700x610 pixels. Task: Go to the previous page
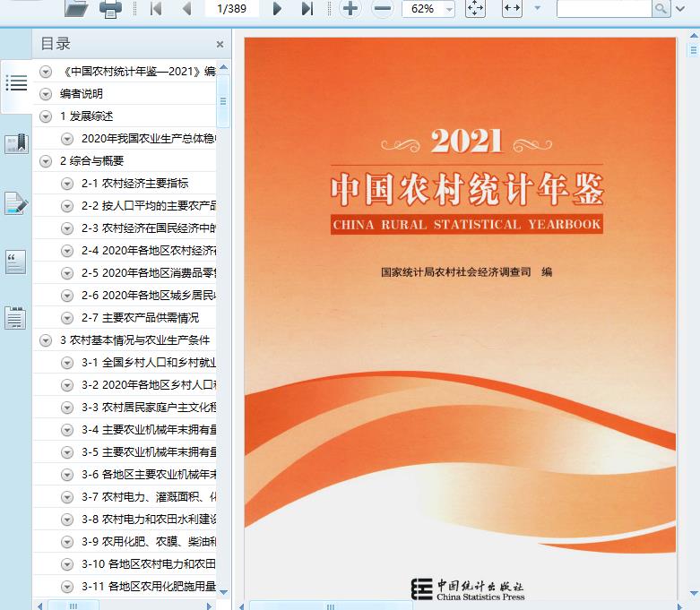coord(187,8)
